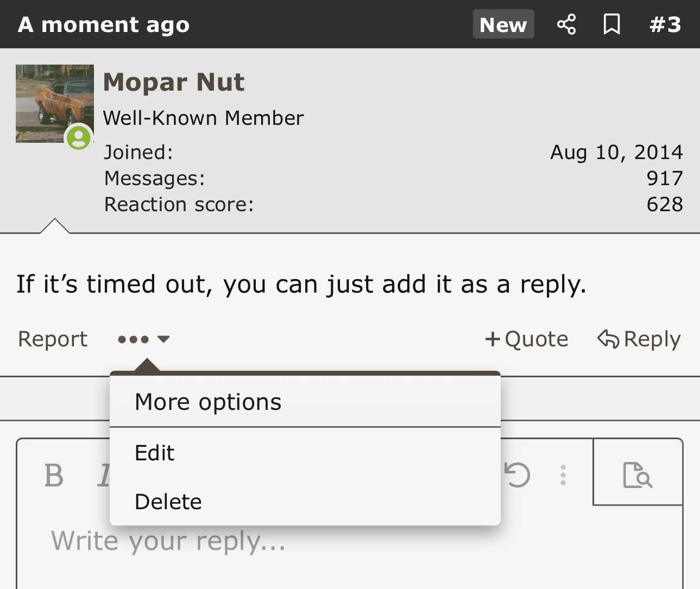The width and height of the screenshot is (700, 589).
Task: Bookmark this post with the bookmark icon
Action: click(611, 24)
